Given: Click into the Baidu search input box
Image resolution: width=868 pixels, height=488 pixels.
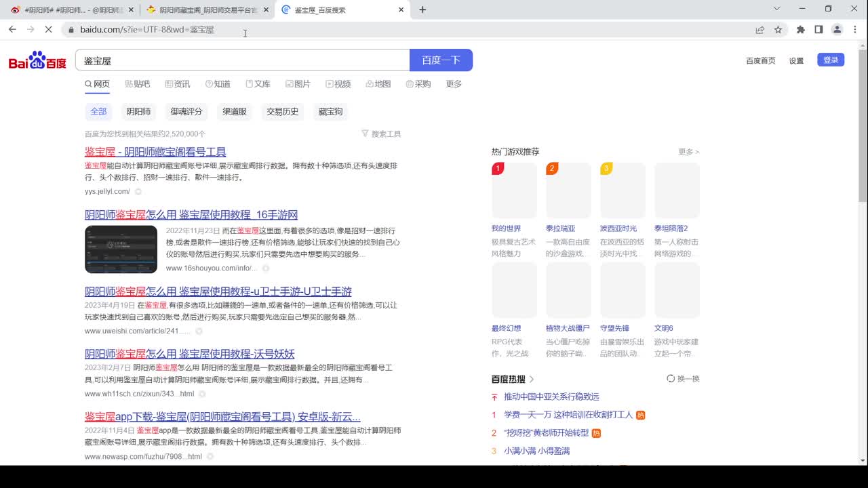Looking at the screenshot, I should (242, 60).
